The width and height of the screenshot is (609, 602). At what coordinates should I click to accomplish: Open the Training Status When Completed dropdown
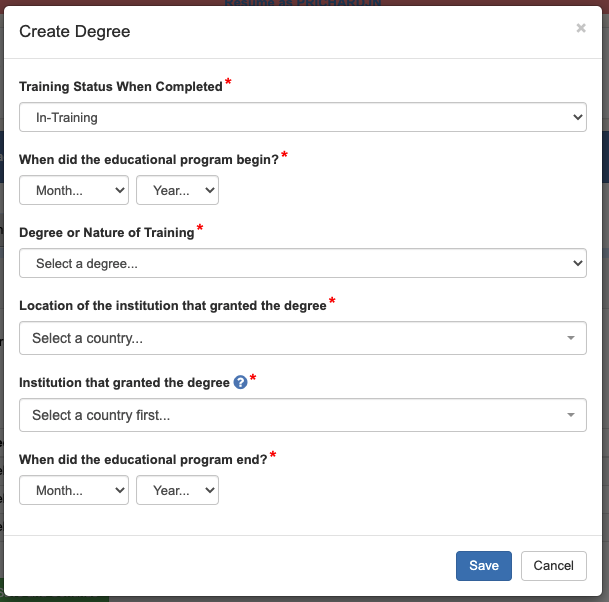click(x=302, y=117)
